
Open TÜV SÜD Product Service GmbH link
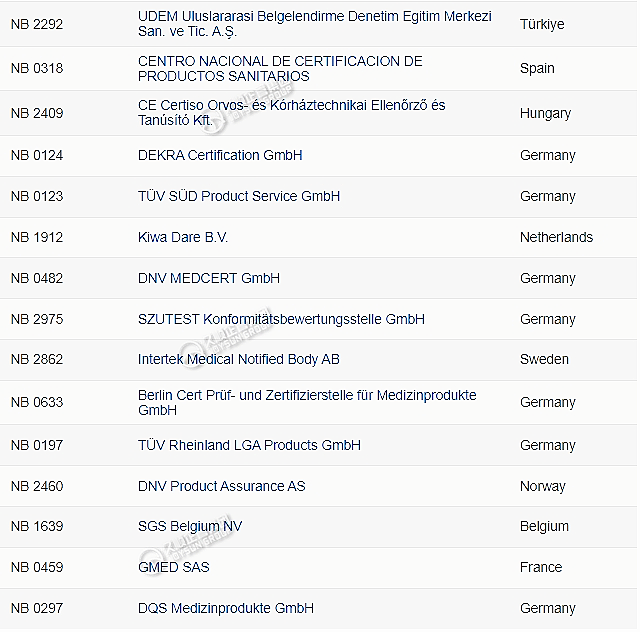[x=239, y=196]
